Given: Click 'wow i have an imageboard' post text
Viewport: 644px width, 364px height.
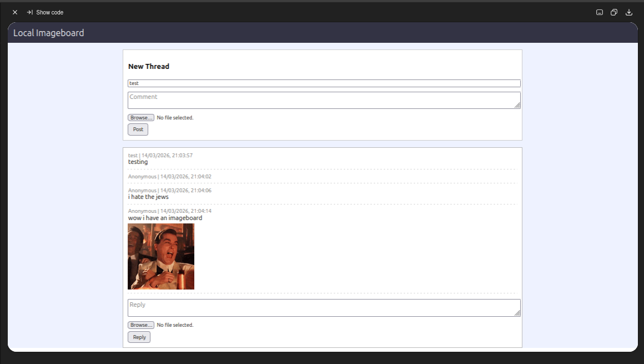Looking at the screenshot, I should point(165,218).
